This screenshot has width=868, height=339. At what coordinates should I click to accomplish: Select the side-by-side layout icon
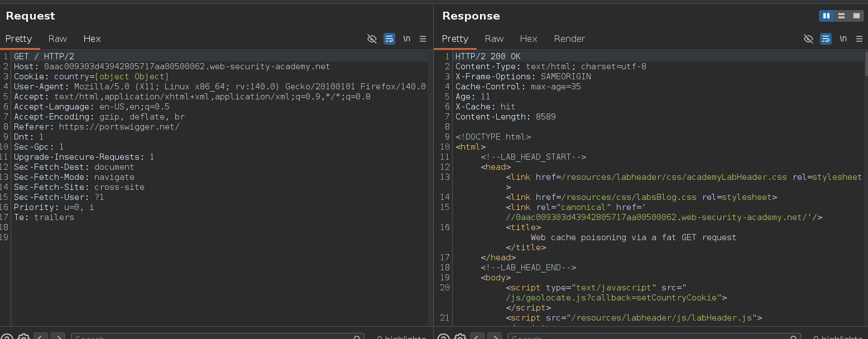click(826, 16)
